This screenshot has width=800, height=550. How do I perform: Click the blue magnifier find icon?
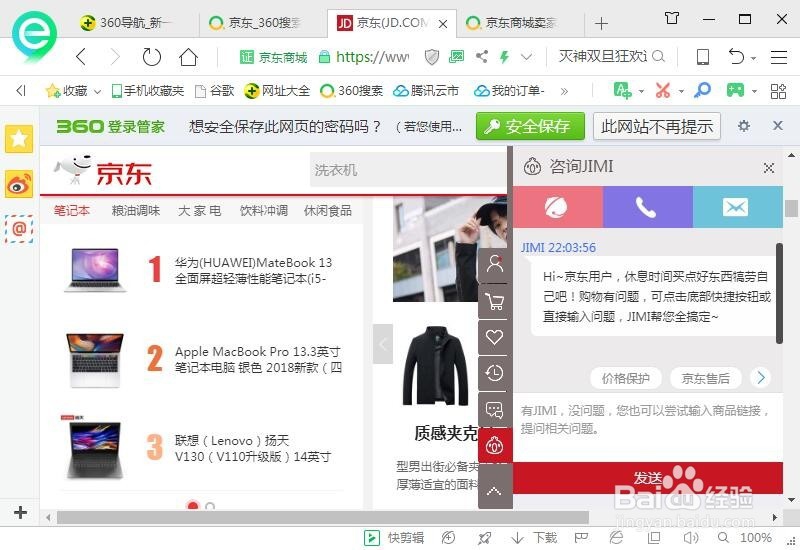point(703,90)
